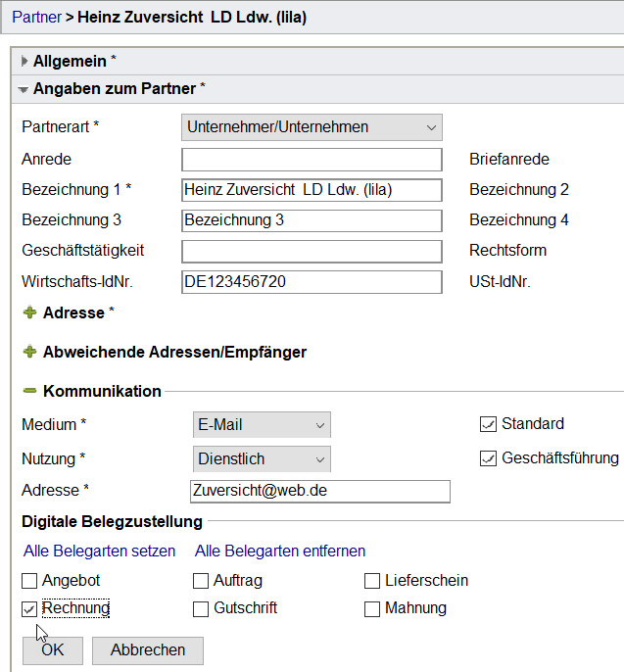This screenshot has width=624, height=672.
Task: Tick the Gutschrift checkbox
Action: 201,609
